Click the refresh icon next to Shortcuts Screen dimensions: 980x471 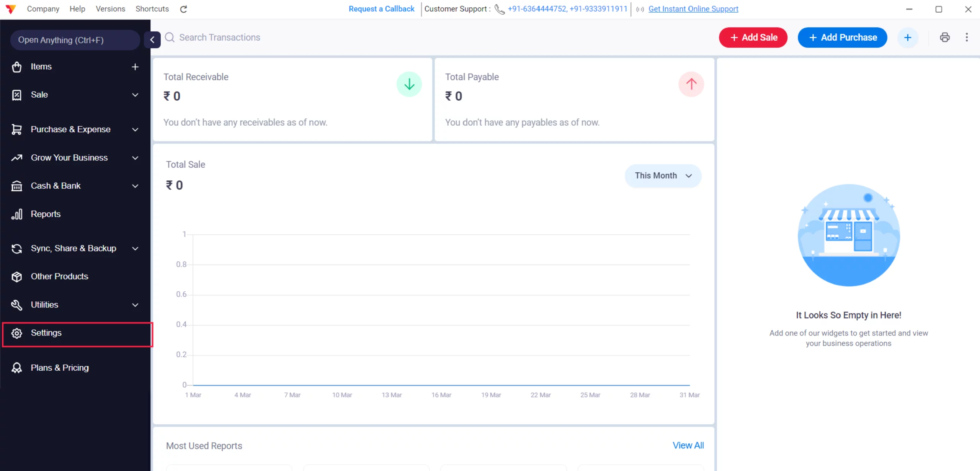point(184,9)
